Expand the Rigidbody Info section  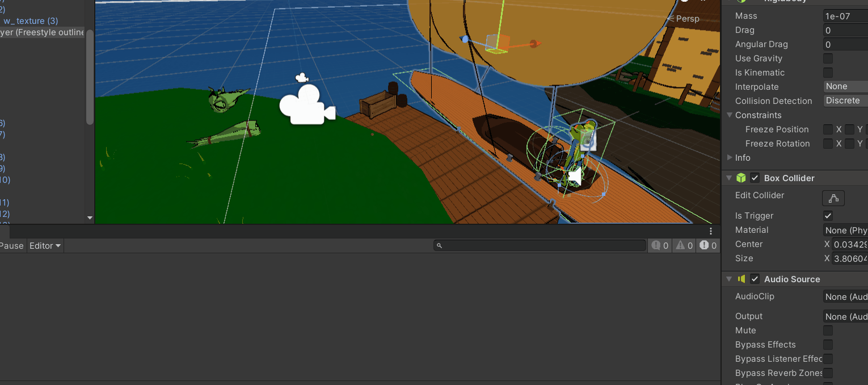(x=730, y=157)
